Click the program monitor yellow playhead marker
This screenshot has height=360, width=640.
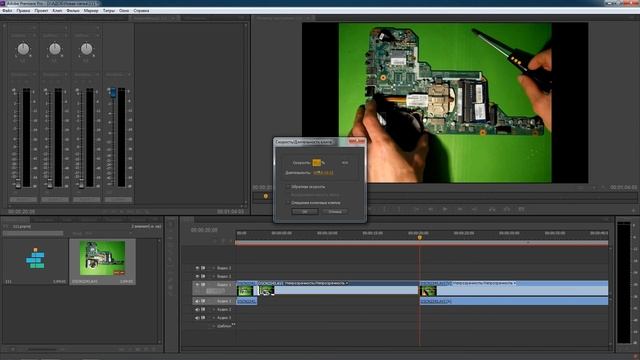coord(266,196)
